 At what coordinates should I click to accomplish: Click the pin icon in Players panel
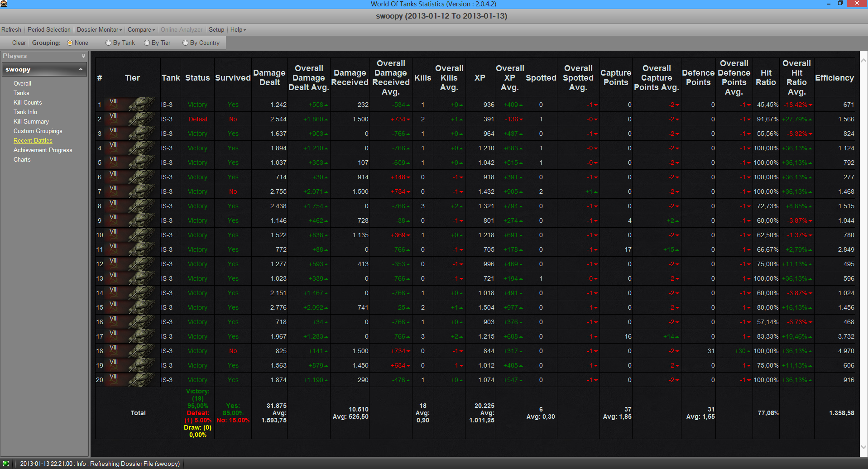pyautogui.click(x=83, y=56)
